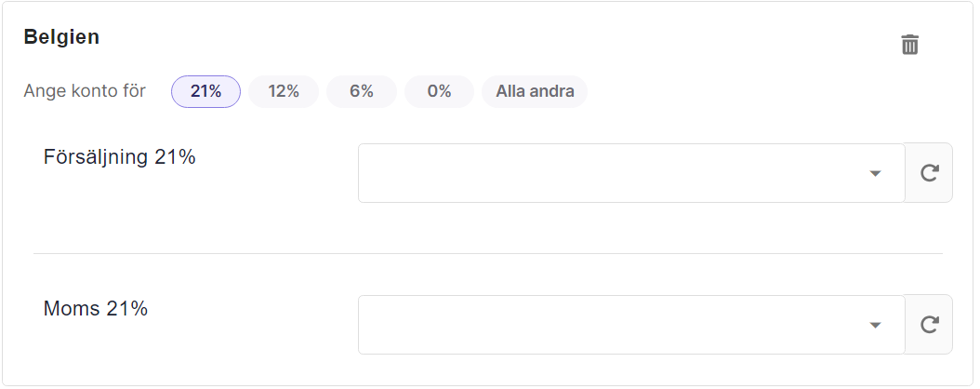Choose the 0% rate chip
The width and height of the screenshot is (980, 389).
click(440, 91)
